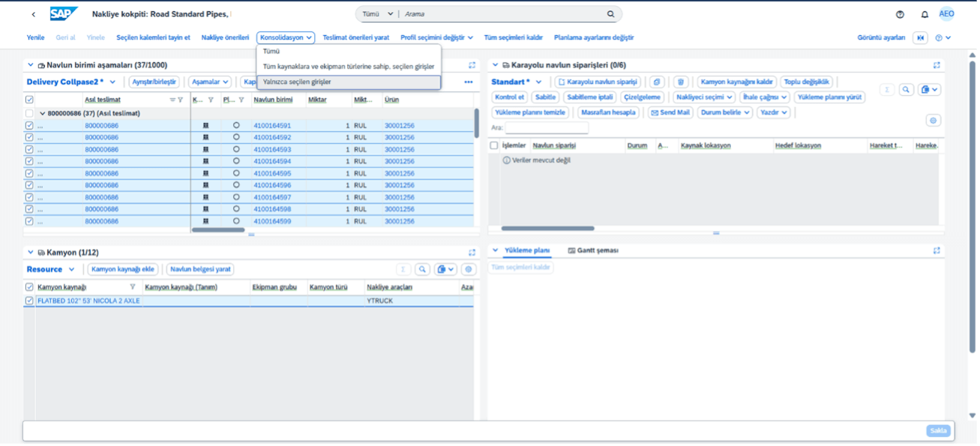Uncheck the FLATBED 102" 53' NICOLA row checkbox
This screenshot has width=980, height=446.
coord(29,301)
